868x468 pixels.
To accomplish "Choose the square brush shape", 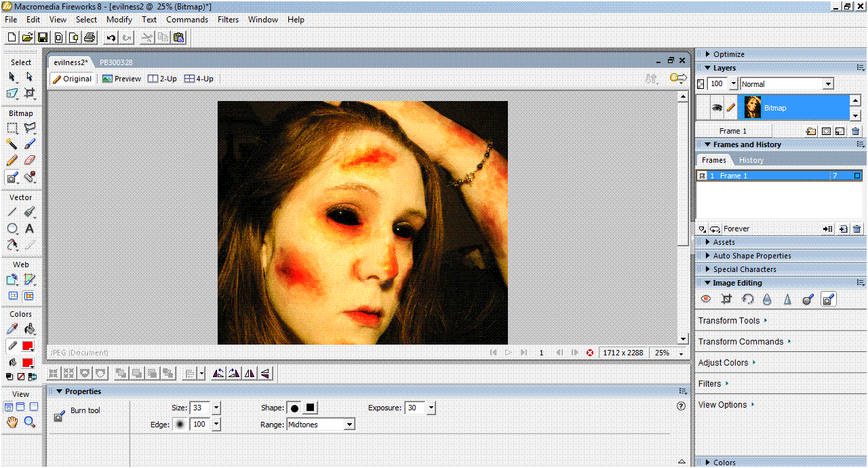I will coord(310,408).
